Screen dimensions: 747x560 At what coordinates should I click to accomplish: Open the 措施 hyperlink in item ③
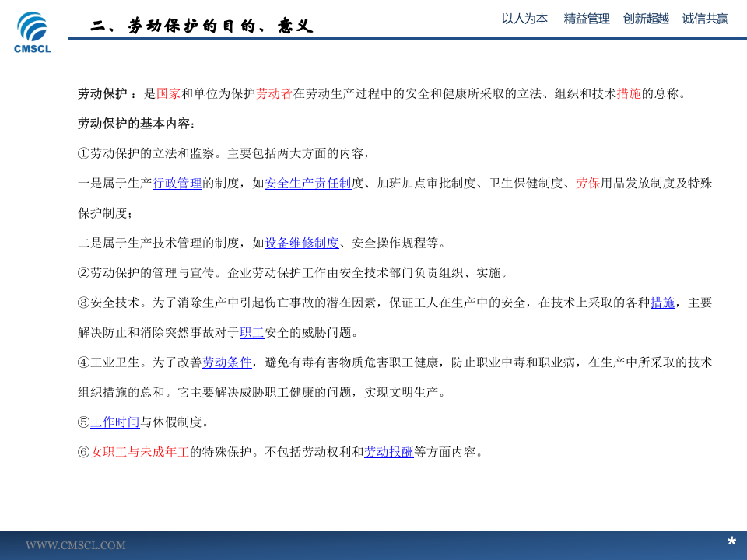(x=663, y=303)
